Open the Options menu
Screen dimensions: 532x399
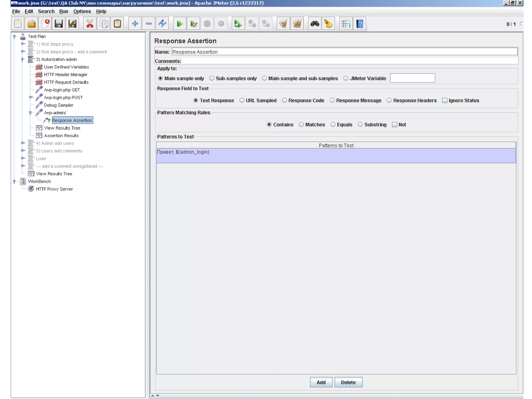[x=82, y=11]
